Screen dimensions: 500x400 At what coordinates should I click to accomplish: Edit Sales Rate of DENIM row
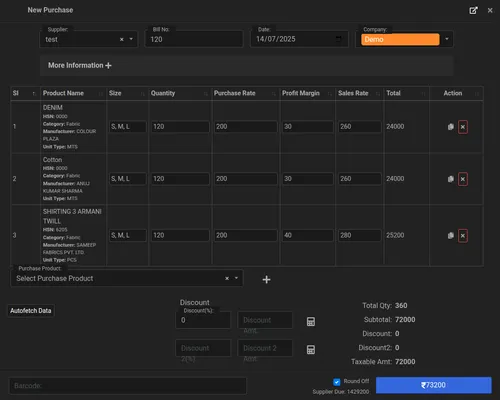359,127
